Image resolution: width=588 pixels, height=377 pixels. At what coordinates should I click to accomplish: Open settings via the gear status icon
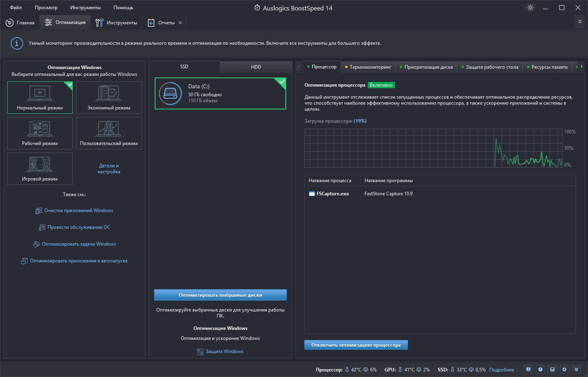(564, 369)
